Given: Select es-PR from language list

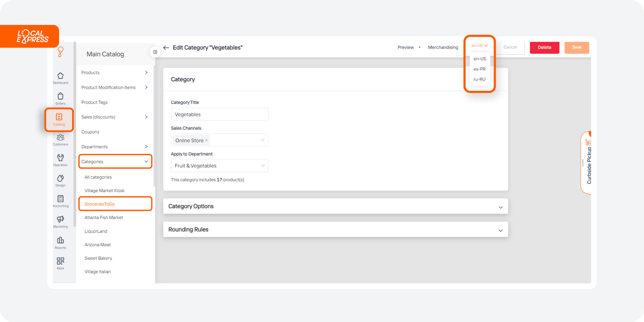Looking at the screenshot, I should [479, 69].
